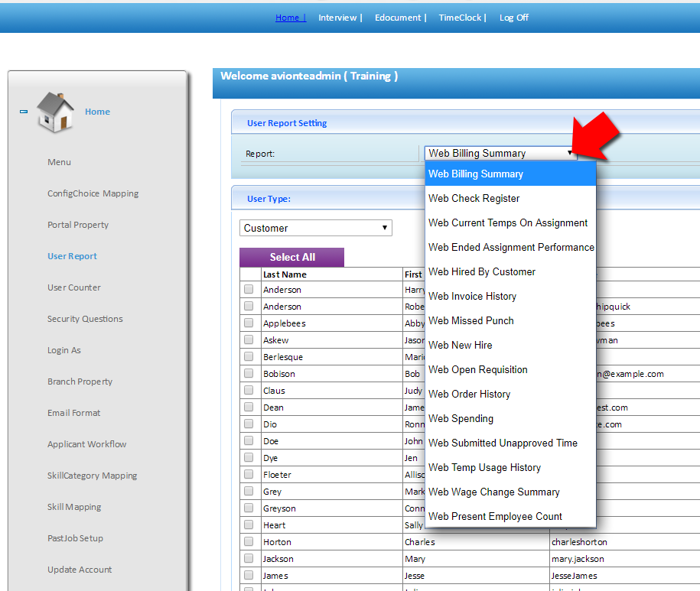Select Web Spending option
This screenshot has width=700, height=591.
click(x=510, y=418)
